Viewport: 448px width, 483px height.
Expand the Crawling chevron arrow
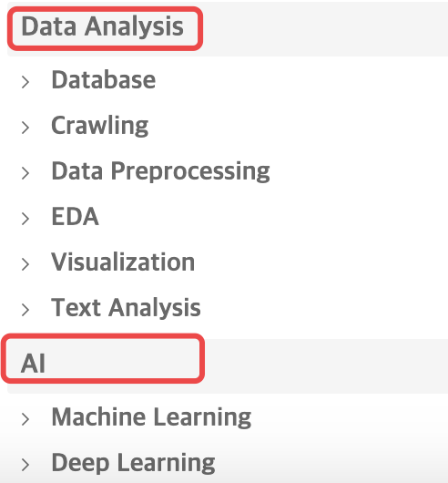click(25, 128)
